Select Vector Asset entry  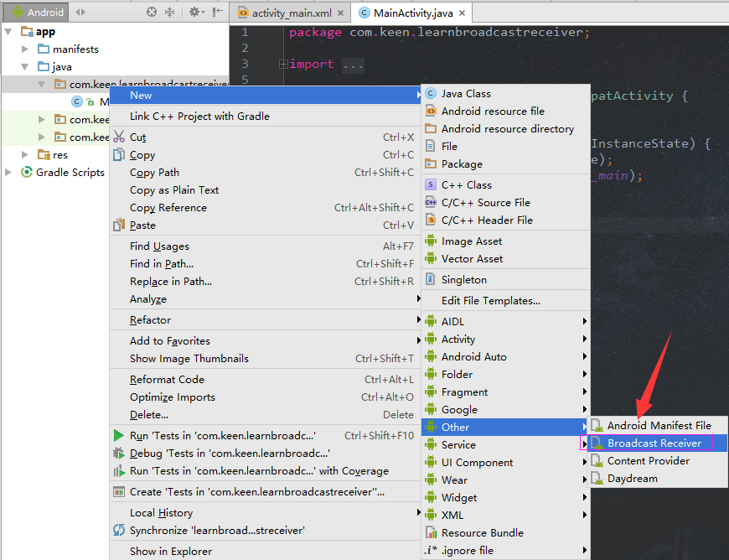506,258
